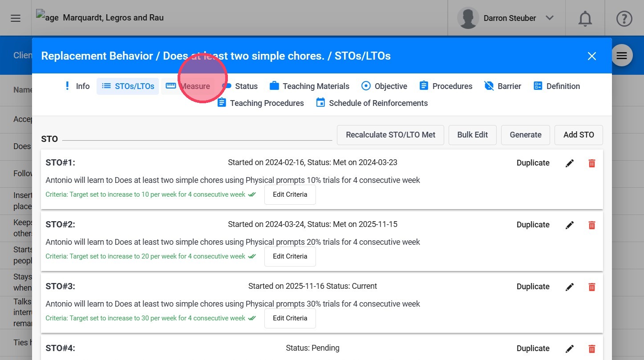Edit STO#3 with the pencil icon
This screenshot has width=644, height=360.
[x=570, y=287]
